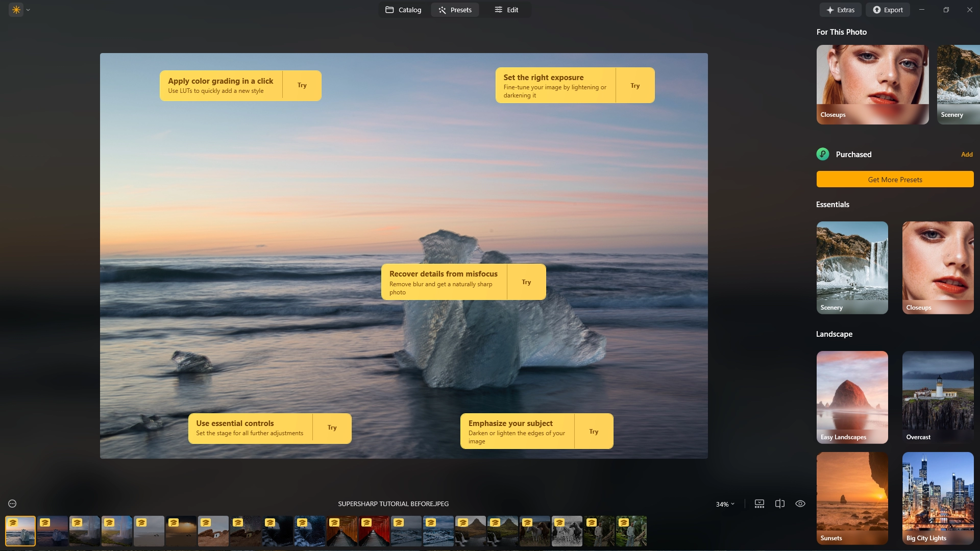Toggle filmstrip visibility icon
The image size is (980, 551).
pos(759,504)
